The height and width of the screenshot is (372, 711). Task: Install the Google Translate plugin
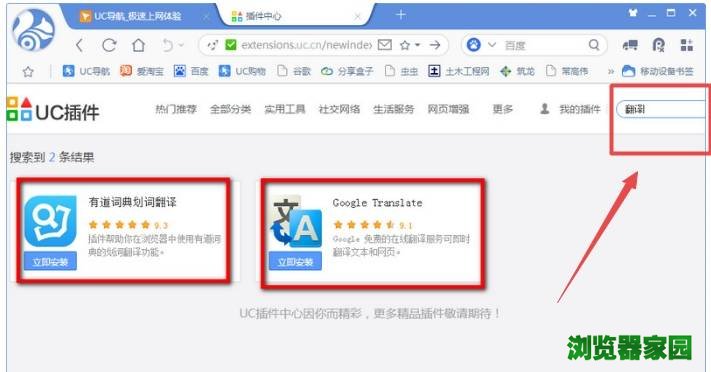295,261
